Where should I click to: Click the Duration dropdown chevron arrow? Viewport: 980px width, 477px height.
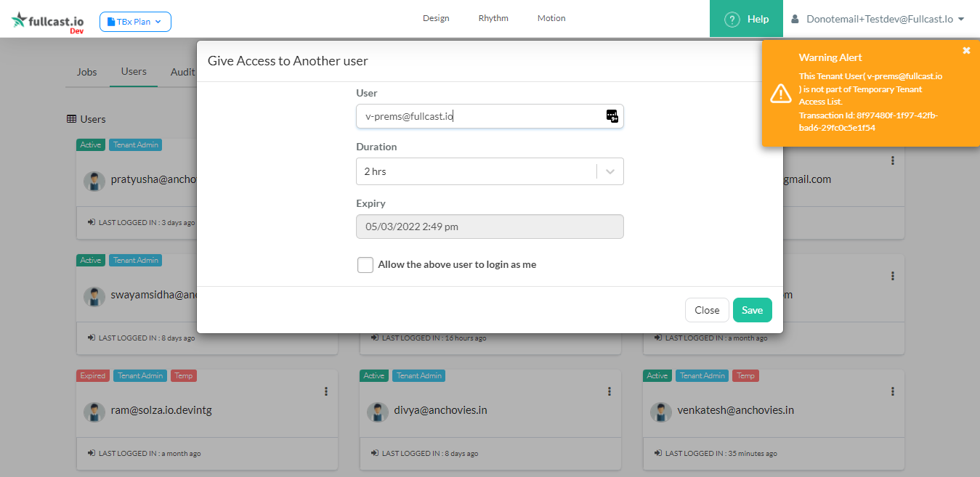pos(610,171)
